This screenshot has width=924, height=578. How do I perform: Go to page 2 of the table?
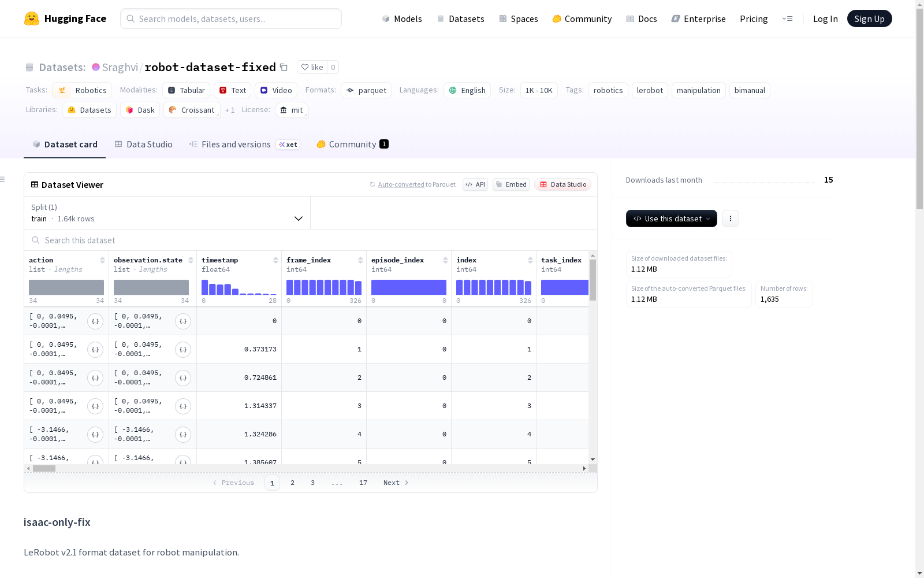(x=292, y=483)
